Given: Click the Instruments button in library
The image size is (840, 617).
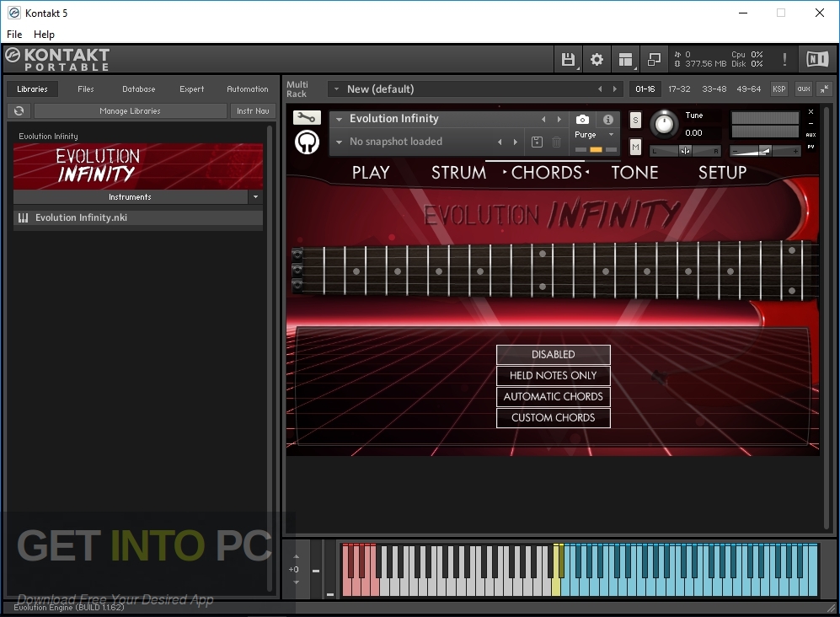Looking at the screenshot, I should pyautogui.click(x=131, y=196).
